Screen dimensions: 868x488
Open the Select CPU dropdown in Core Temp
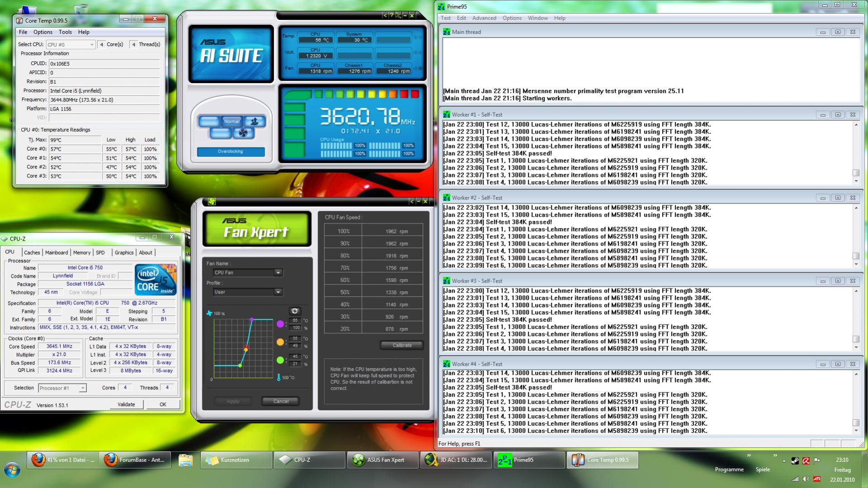tap(71, 44)
